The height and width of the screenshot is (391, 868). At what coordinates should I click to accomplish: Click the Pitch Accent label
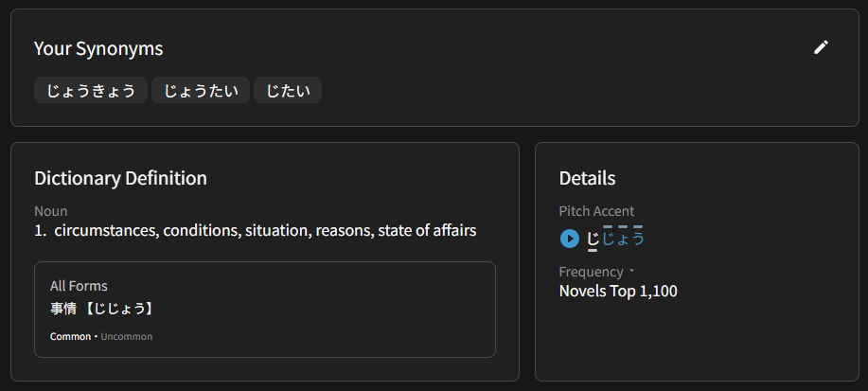[x=596, y=211]
